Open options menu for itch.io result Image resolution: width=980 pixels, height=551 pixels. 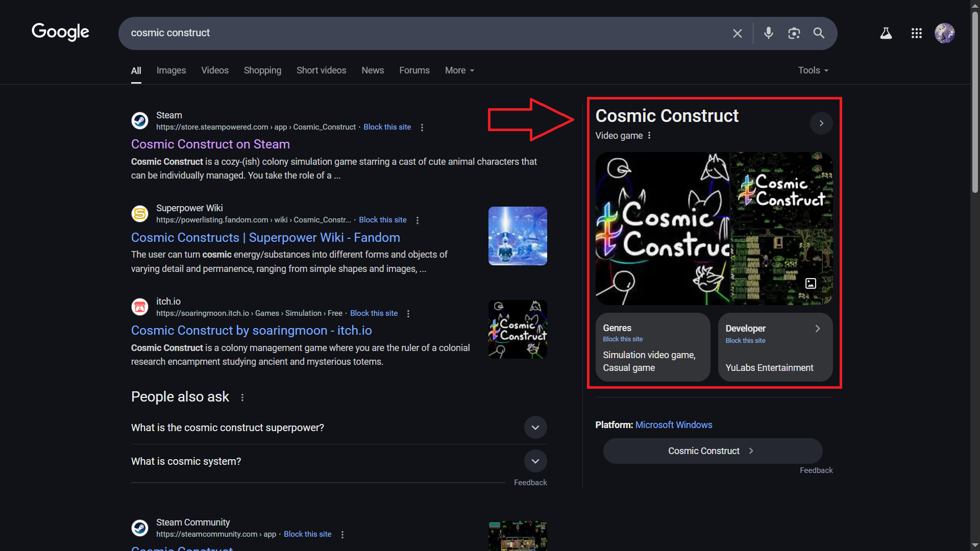[408, 314]
